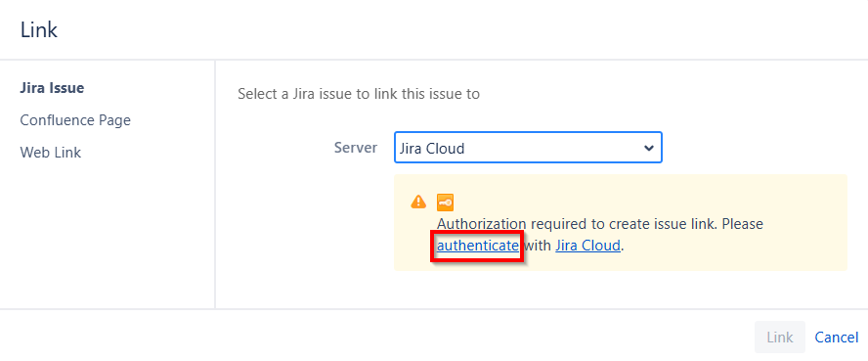Expand the Server dropdown chevron arrow

coord(649,149)
